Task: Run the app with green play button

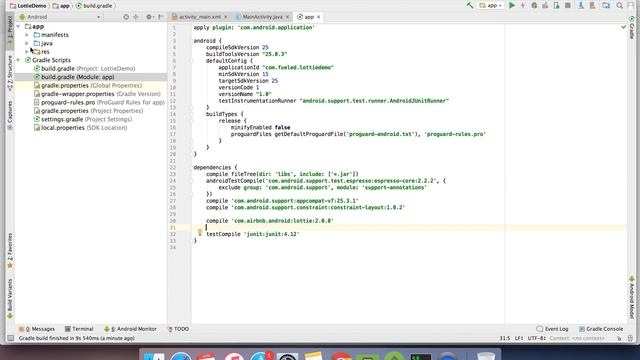Action: tap(511, 6)
